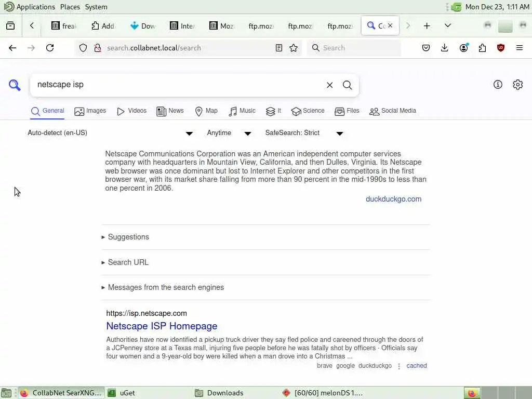Viewport: 532px width, 399px height.
Task: Open duckduckgo.com infobox link
Action: point(394,199)
